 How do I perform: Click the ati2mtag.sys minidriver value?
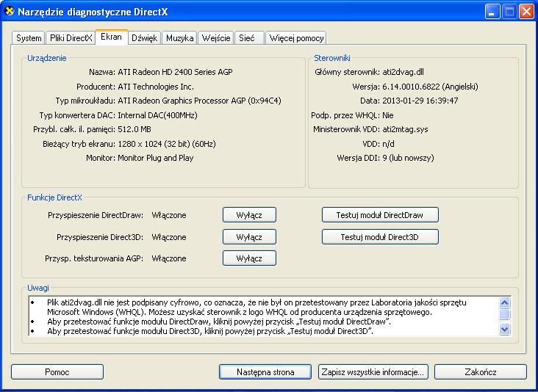click(x=405, y=129)
